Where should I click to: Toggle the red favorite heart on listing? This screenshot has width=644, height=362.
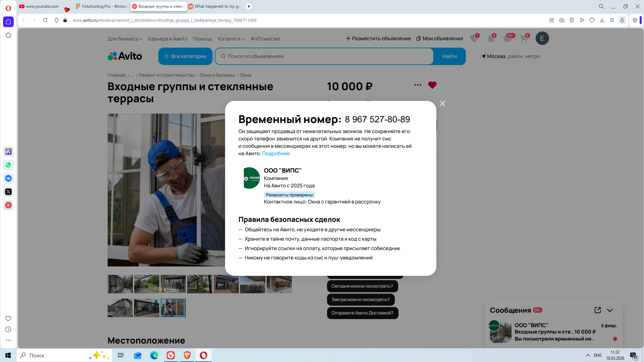click(x=432, y=85)
